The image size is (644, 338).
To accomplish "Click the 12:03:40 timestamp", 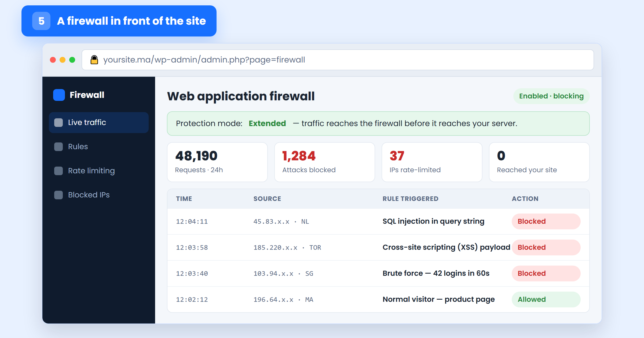I will point(192,274).
